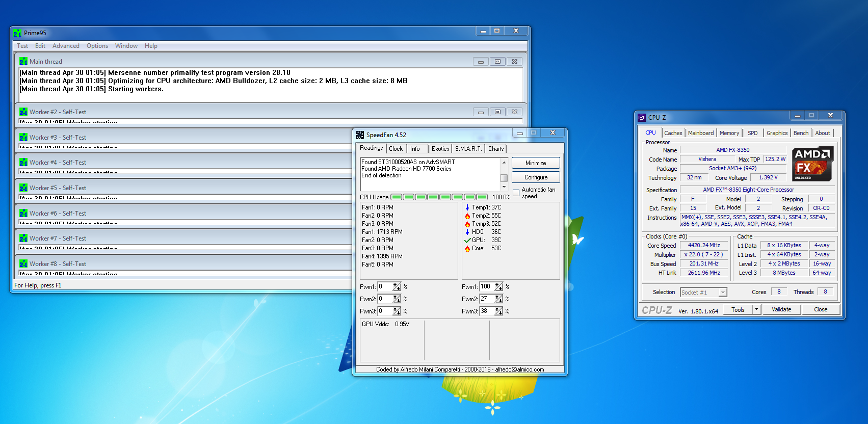Click the Tools button in CPU-Z
Screen dimensions: 868x424
pyautogui.click(x=738, y=309)
